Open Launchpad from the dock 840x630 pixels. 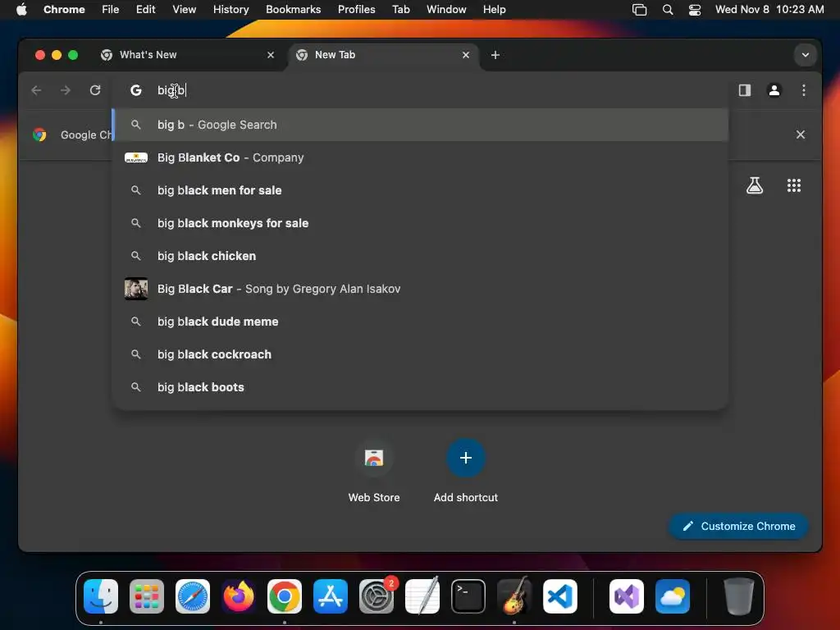click(x=147, y=596)
